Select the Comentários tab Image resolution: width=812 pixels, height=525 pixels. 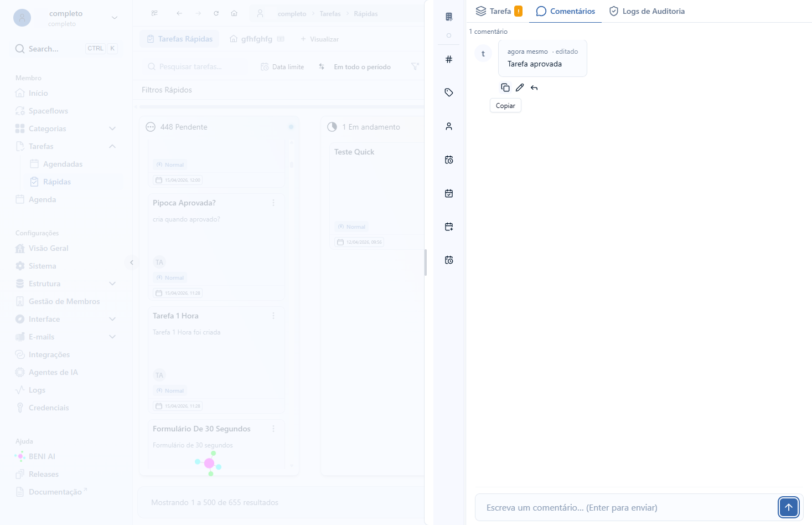point(566,11)
